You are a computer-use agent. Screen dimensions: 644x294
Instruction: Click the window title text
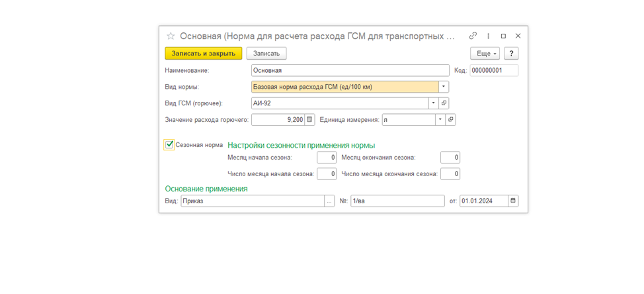coord(317,36)
